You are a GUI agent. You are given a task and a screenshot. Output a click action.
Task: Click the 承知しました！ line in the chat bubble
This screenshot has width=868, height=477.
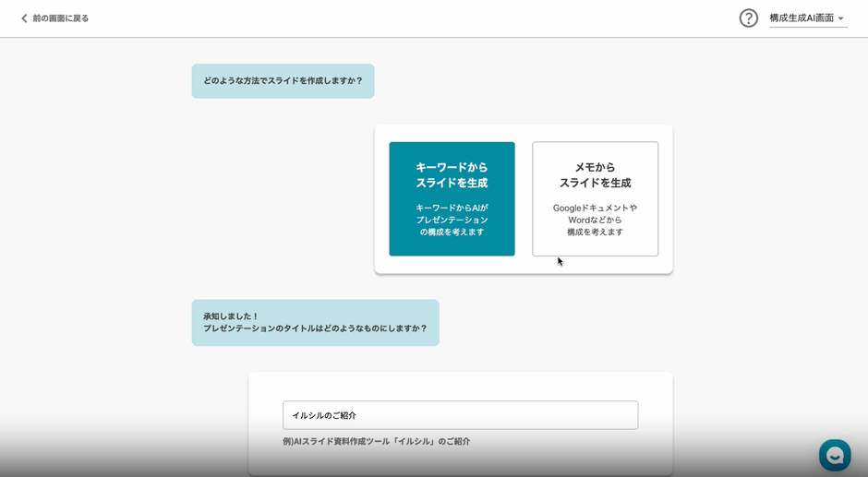pyautogui.click(x=232, y=316)
